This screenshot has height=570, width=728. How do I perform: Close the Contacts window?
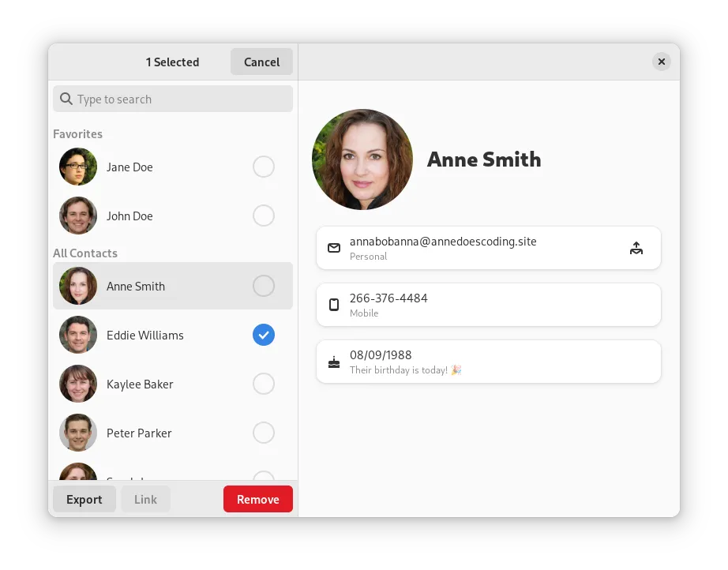click(x=662, y=62)
